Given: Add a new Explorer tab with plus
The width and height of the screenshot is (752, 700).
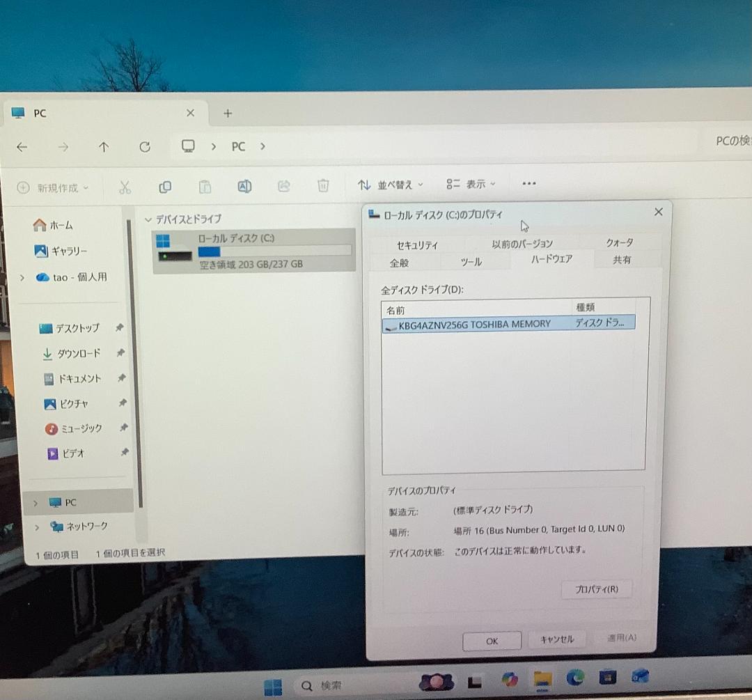Looking at the screenshot, I should pos(227,114).
